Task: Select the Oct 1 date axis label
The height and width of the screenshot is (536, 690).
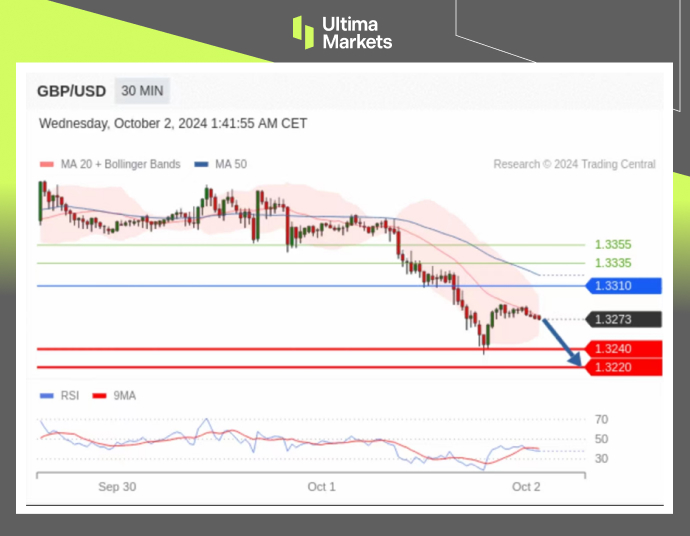Action: tap(321, 487)
